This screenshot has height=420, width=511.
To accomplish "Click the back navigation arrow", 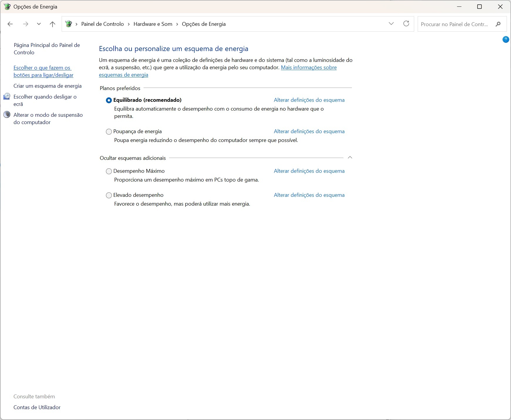I will click(x=10, y=24).
